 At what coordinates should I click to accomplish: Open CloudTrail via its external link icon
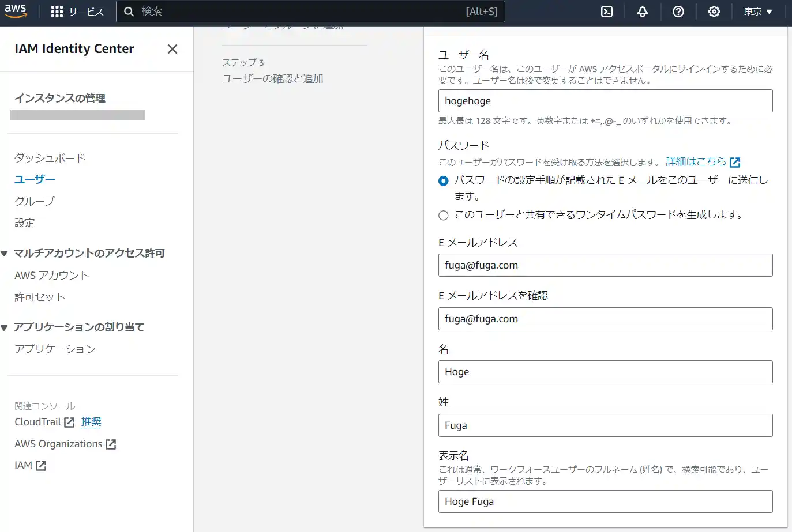click(70, 422)
